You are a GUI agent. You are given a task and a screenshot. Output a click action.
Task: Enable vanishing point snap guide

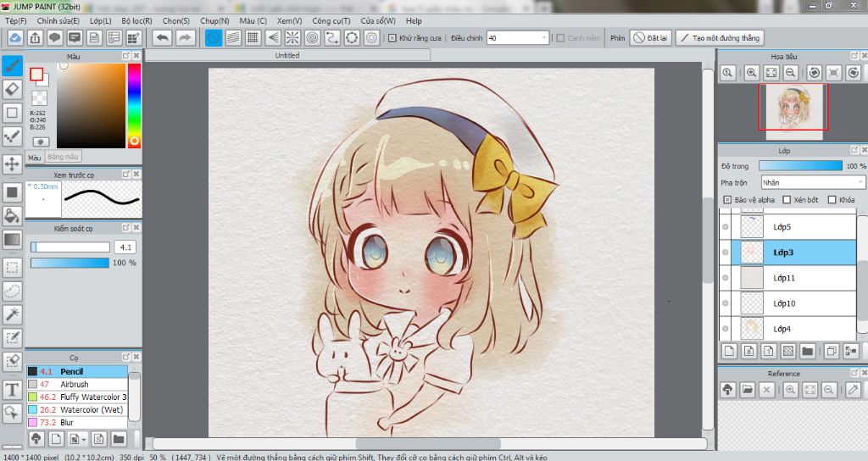pyautogui.click(x=273, y=37)
